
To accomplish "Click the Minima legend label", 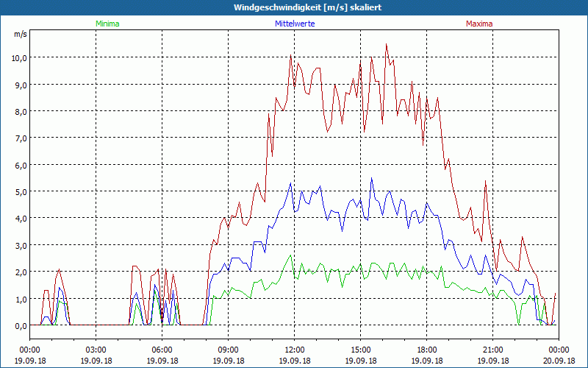I will 107,24.
